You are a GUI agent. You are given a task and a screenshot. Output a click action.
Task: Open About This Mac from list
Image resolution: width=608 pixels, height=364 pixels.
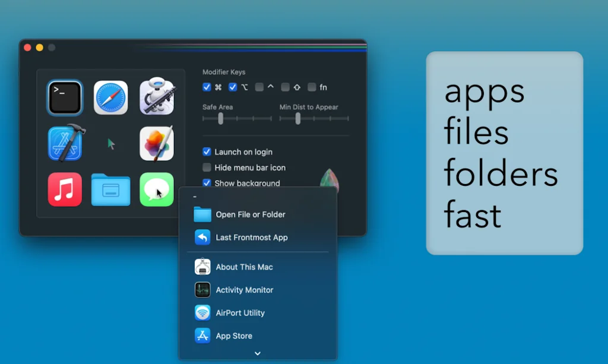pos(244,267)
